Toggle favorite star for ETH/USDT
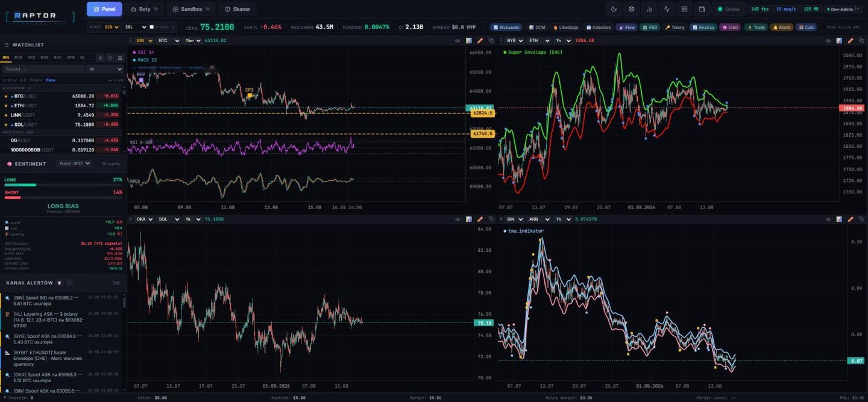The height and width of the screenshot is (402, 868). pos(6,105)
